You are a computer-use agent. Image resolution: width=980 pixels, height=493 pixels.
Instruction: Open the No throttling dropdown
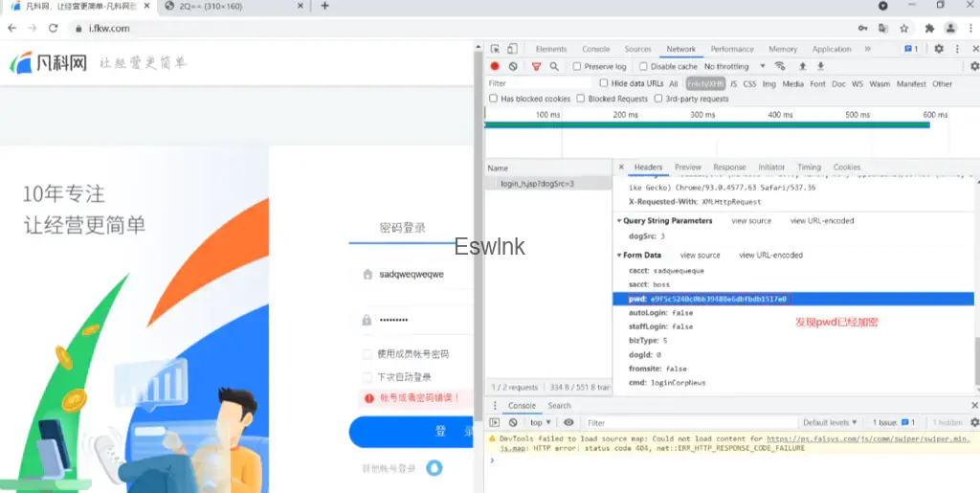[x=734, y=67]
